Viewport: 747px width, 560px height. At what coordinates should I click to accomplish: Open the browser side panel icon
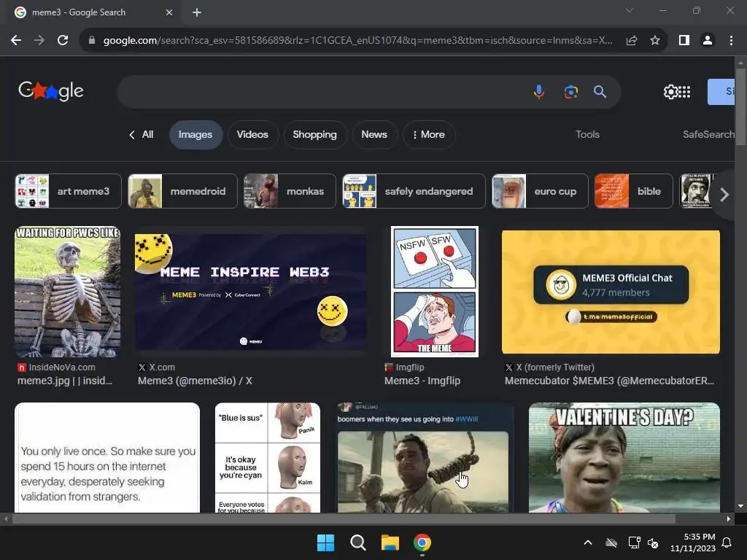pyautogui.click(x=684, y=41)
